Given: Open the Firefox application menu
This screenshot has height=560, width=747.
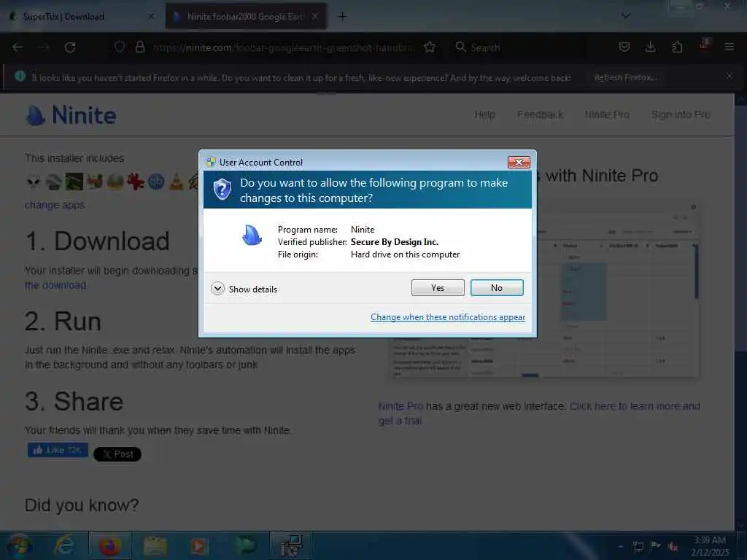Looking at the screenshot, I should coord(729,47).
